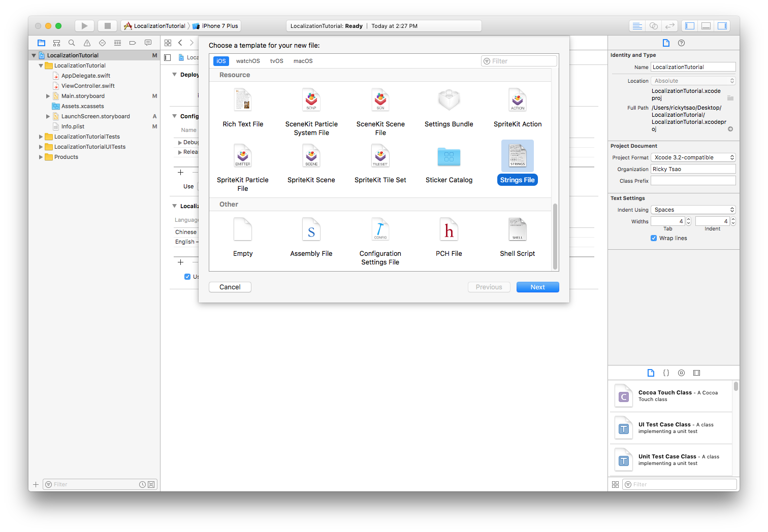Select the Sticker Catalog template
Viewport: 768px width, 532px height.
[449, 164]
